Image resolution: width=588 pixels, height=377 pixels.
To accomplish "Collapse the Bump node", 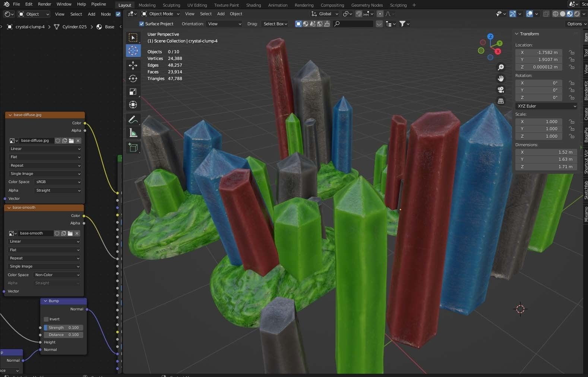I will coord(45,301).
